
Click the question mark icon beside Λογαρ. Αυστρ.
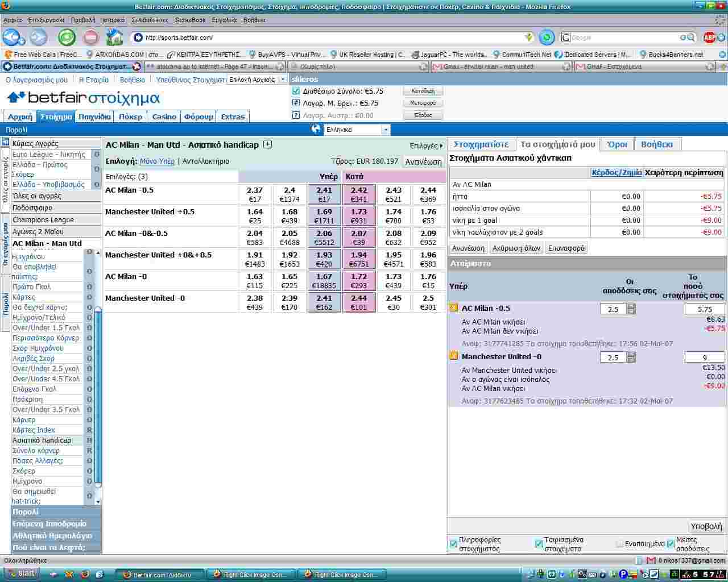pyautogui.click(x=296, y=115)
